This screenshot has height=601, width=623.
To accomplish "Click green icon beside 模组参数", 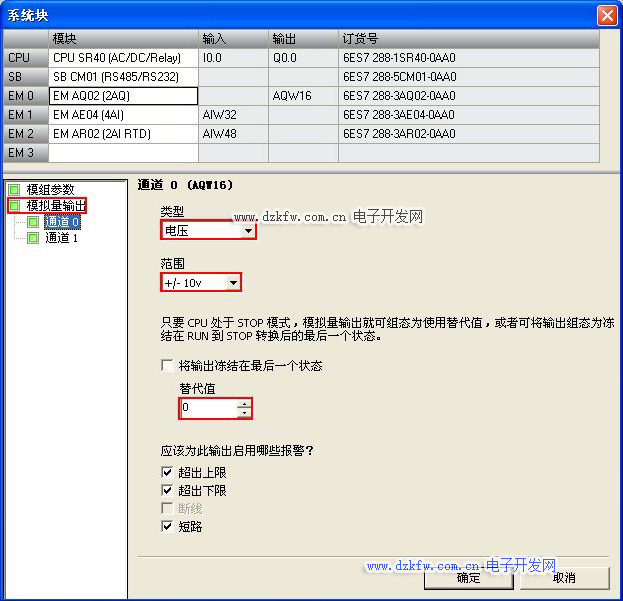I will [x=14, y=190].
